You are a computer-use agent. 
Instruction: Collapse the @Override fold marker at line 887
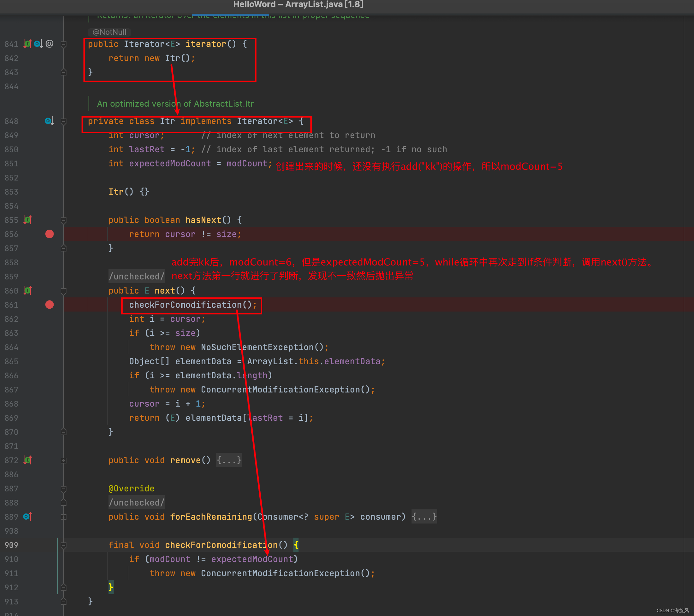point(64,488)
